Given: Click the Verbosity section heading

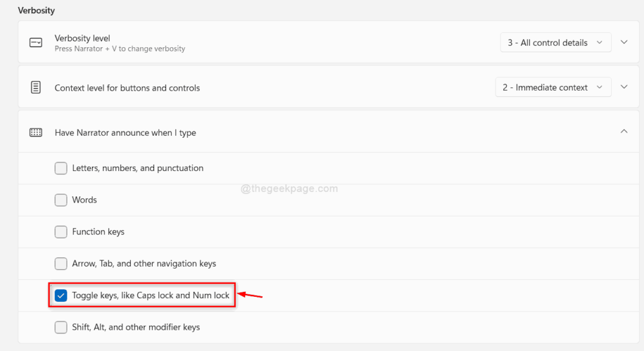Looking at the screenshot, I should point(36,11).
